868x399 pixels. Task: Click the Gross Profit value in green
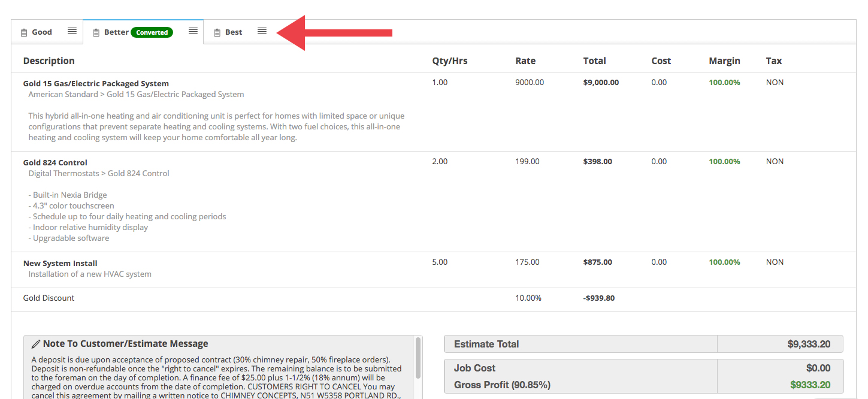tap(810, 385)
